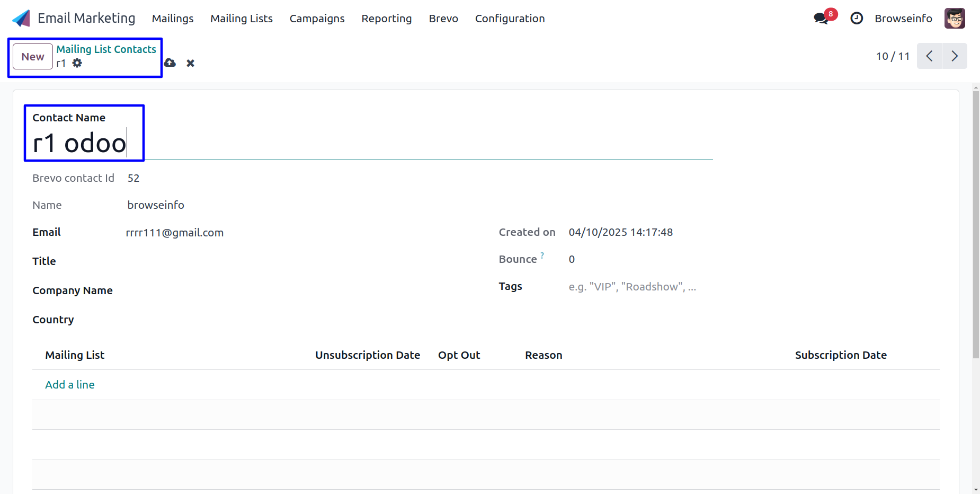The width and height of the screenshot is (980, 494).
Task: Click the Created on value 04/10/2025 14:17:48
Action: pos(621,232)
